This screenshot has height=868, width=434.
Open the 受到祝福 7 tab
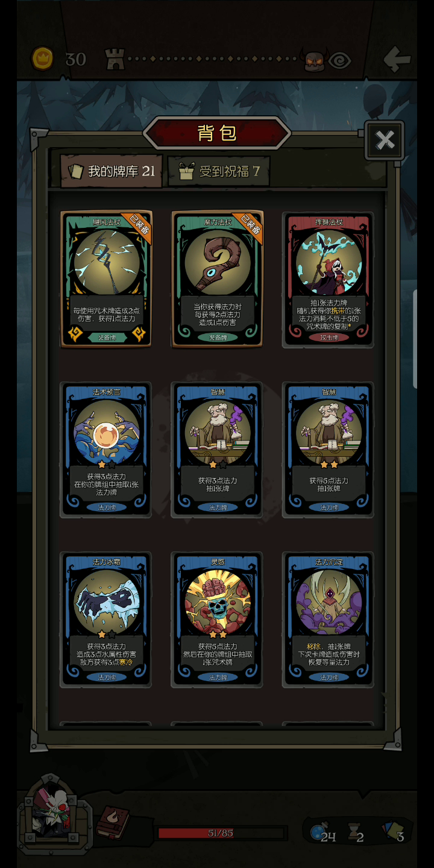(219, 171)
